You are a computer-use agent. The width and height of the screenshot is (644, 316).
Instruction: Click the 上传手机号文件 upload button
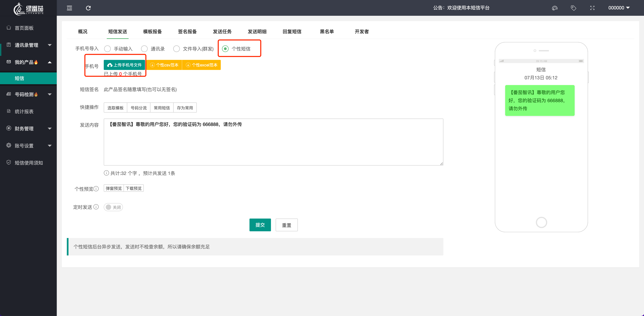tap(124, 65)
